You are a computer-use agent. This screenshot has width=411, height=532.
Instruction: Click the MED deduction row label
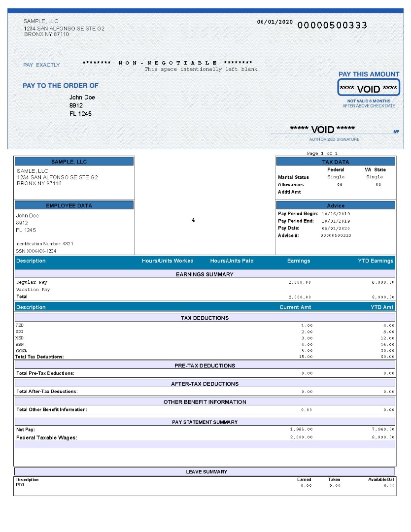point(19,338)
